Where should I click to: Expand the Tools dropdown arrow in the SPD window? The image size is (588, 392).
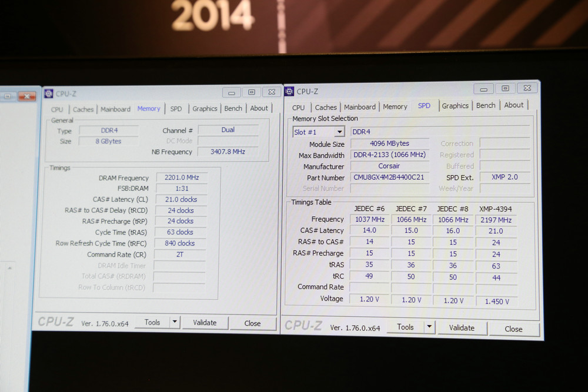coord(430,327)
